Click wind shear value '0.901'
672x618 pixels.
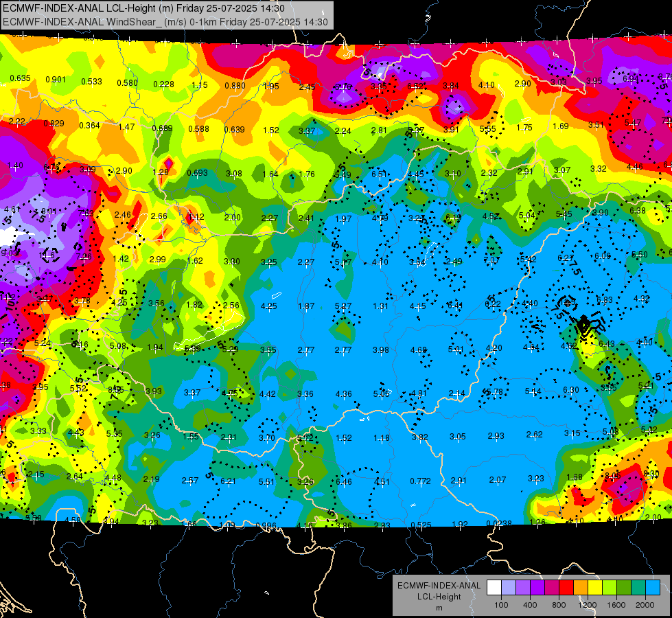point(56,80)
